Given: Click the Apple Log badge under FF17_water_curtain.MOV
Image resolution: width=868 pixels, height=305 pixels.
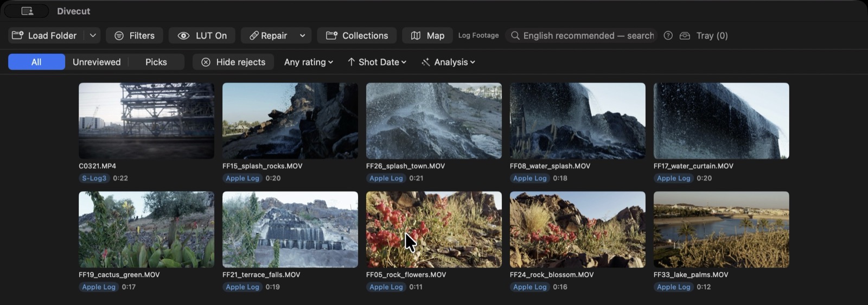Looking at the screenshot, I should point(674,178).
